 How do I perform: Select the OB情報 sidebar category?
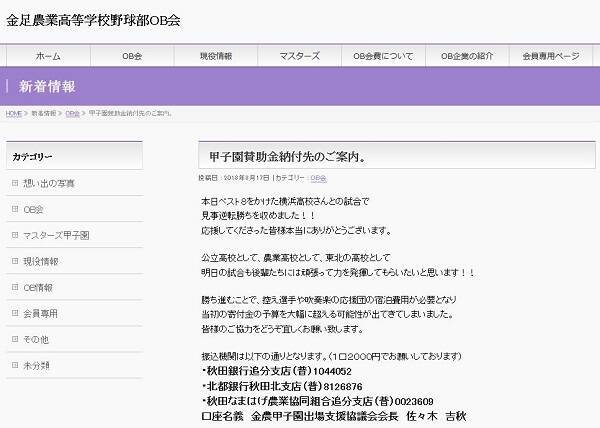38,288
